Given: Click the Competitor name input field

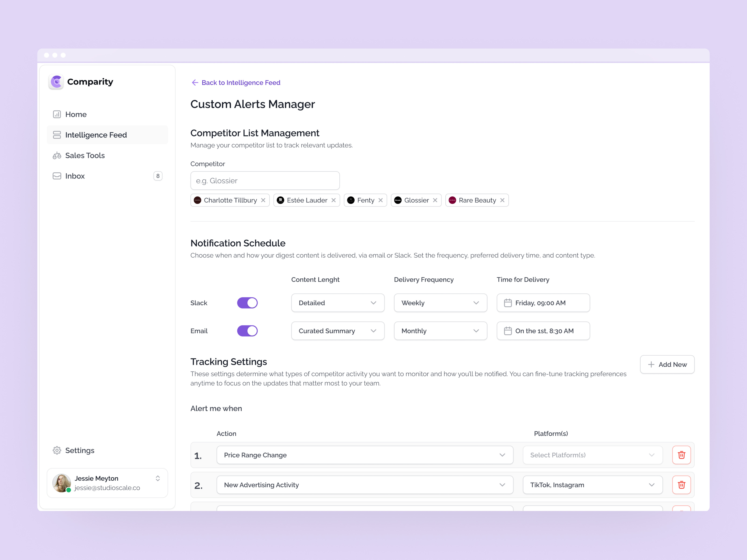Looking at the screenshot, I should point(265,181).
